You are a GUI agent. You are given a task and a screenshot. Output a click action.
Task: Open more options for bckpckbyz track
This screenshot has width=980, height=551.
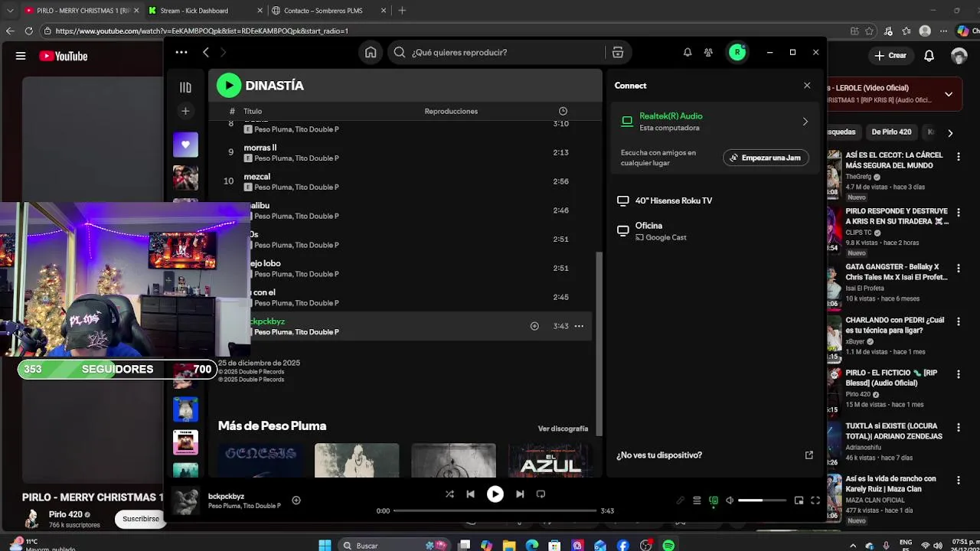(579, 326)
